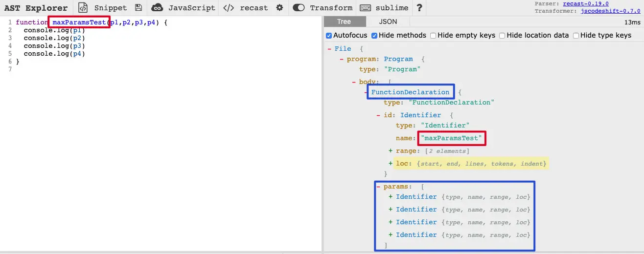Click the 13ms parse time text
The image size is (644, 254).
[x=632, y=22]
